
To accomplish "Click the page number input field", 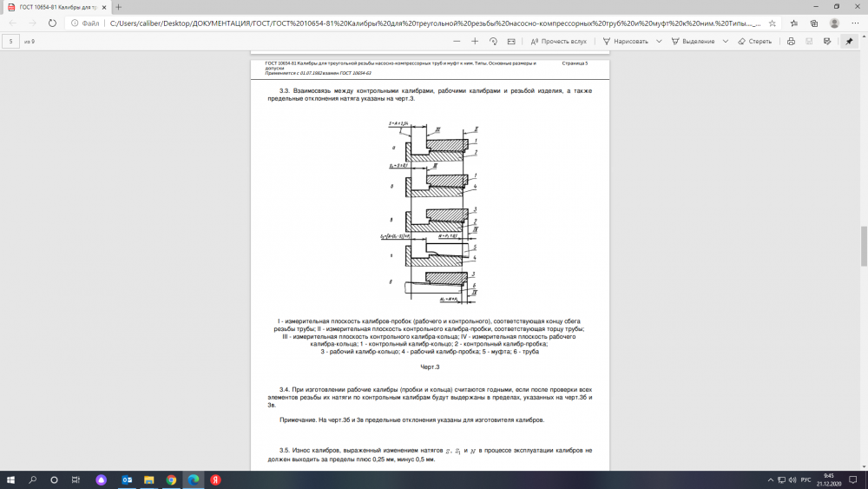I will [x=10, y=42].
